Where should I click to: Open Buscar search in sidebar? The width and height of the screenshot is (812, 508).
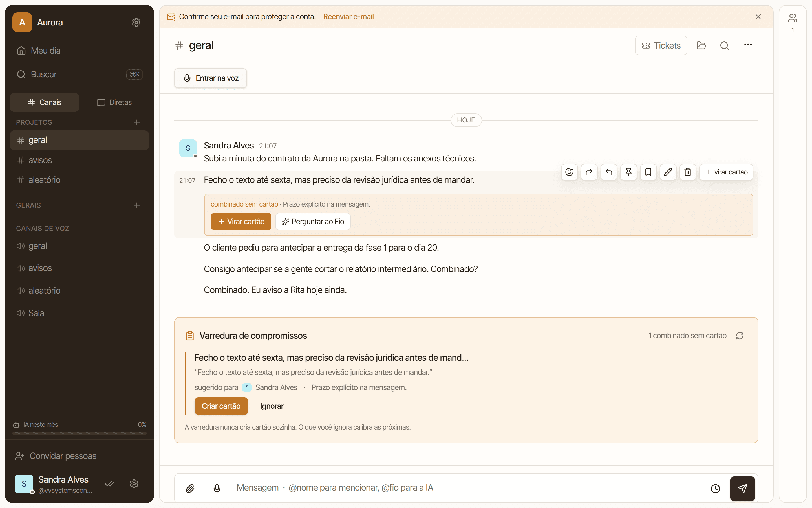[x=80, y=74]
